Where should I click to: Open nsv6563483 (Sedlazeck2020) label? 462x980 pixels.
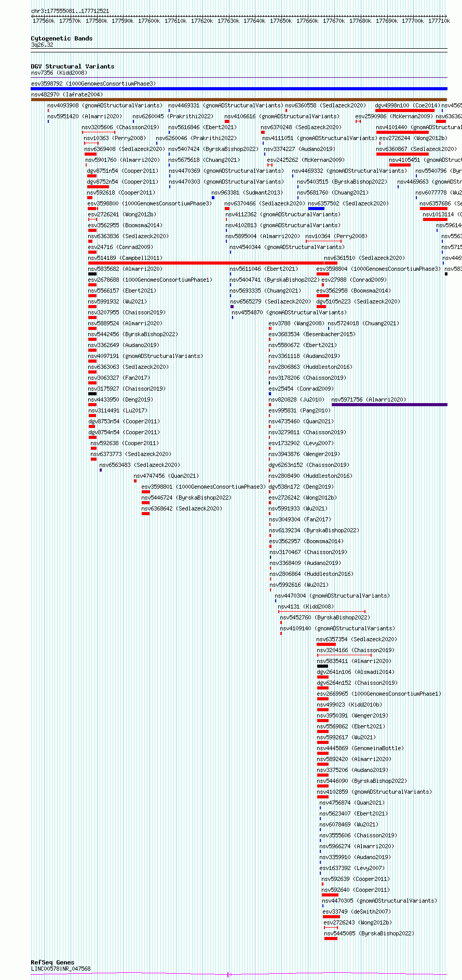(x=140, y=465)
